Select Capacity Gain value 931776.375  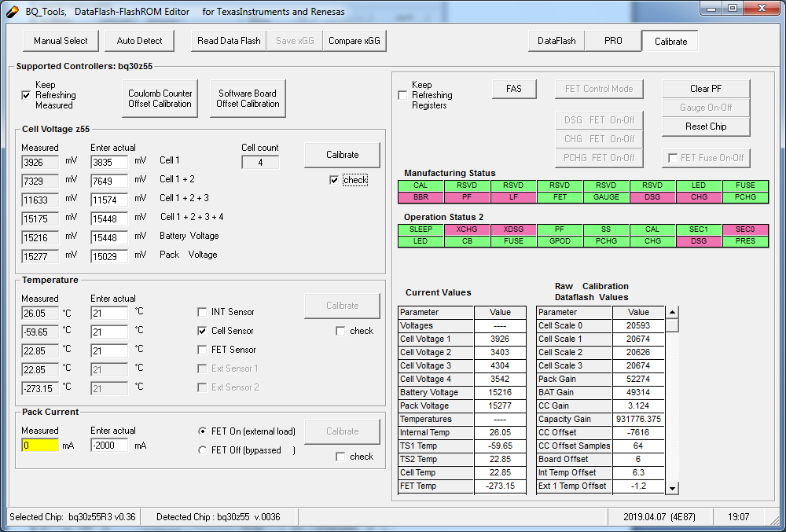(638, 420)
